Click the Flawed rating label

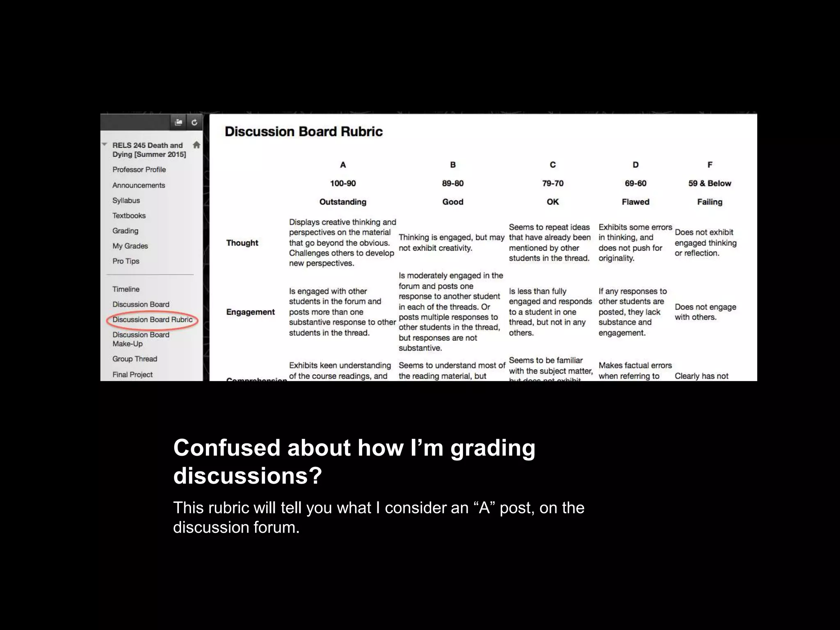635,202
